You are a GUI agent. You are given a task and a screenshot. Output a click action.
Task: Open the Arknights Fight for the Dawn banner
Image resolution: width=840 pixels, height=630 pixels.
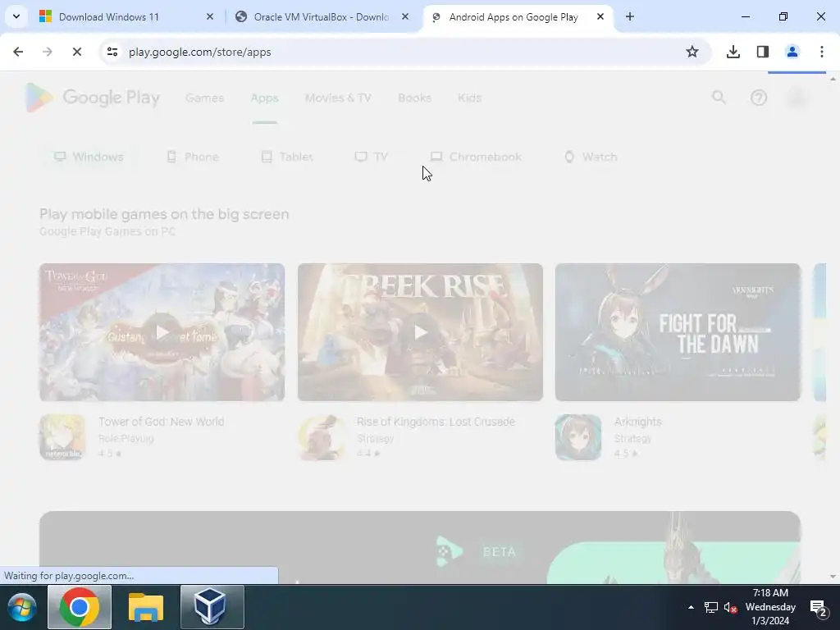coord(678,332)
